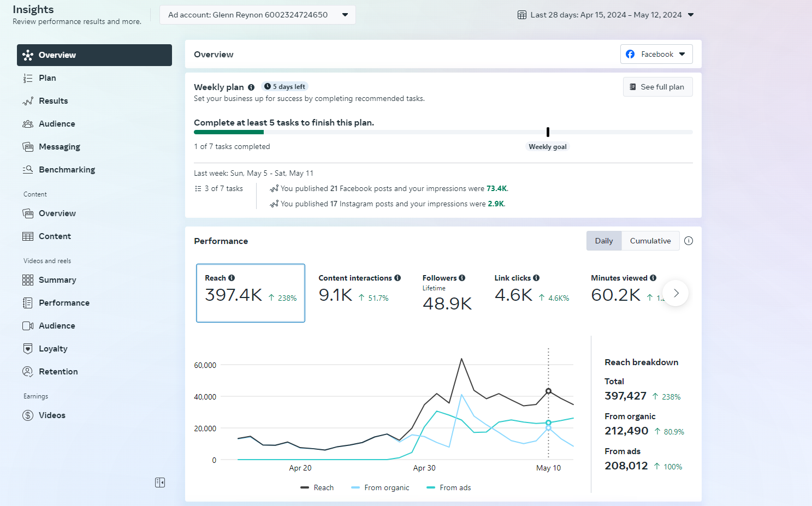The width and height of the screenshot is (812, 506).
Task: Click the Minutes viewed info icon
Action: pos(653,278)
